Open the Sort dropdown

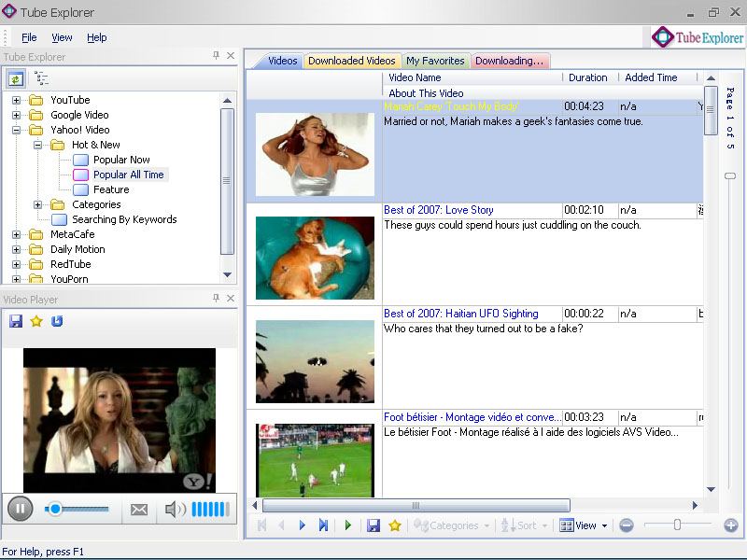point(524,525)
